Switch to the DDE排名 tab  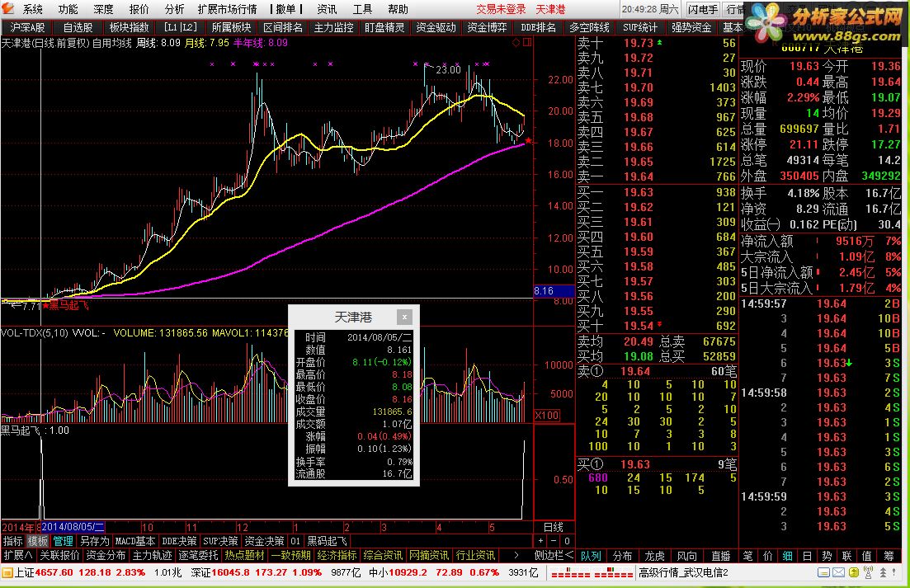pyautogui.click(x=538, y=27)
